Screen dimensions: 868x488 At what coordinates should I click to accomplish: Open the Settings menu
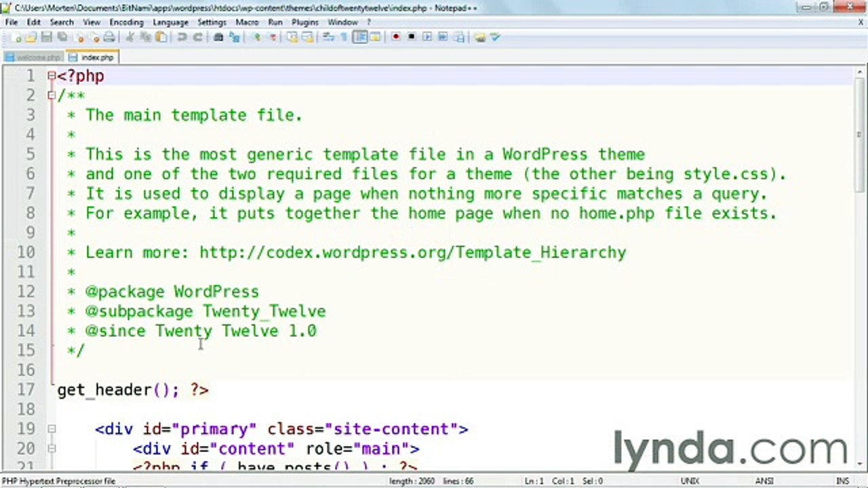click(212, 22)
